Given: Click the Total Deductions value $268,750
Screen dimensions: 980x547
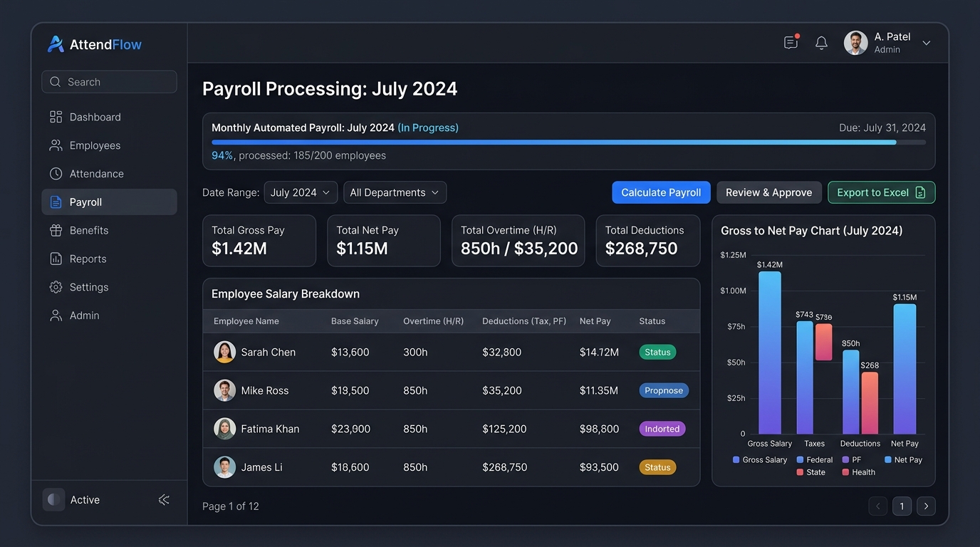Looking at the screenshot, I should point(642,249).
